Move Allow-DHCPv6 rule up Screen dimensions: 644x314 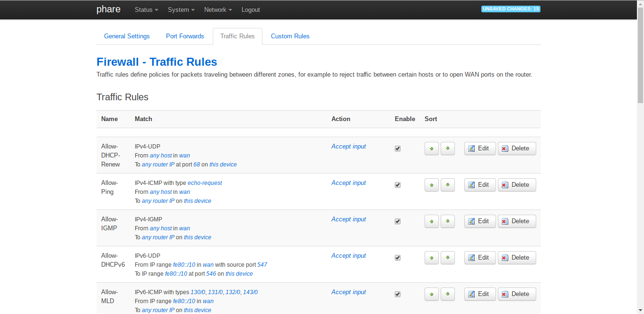coord(432,258)
